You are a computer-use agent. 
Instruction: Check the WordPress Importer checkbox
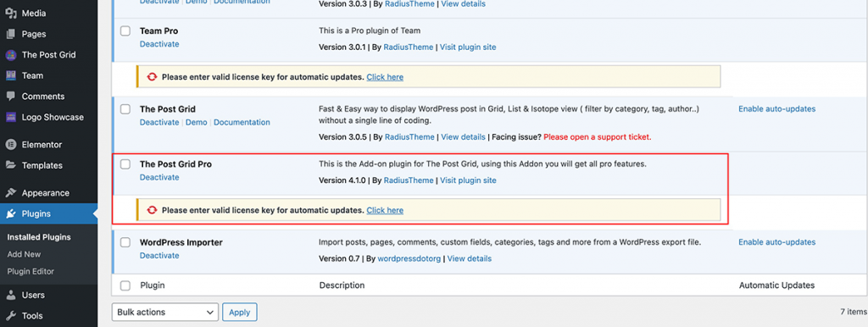pyautogui.click(x=125, y=242)
